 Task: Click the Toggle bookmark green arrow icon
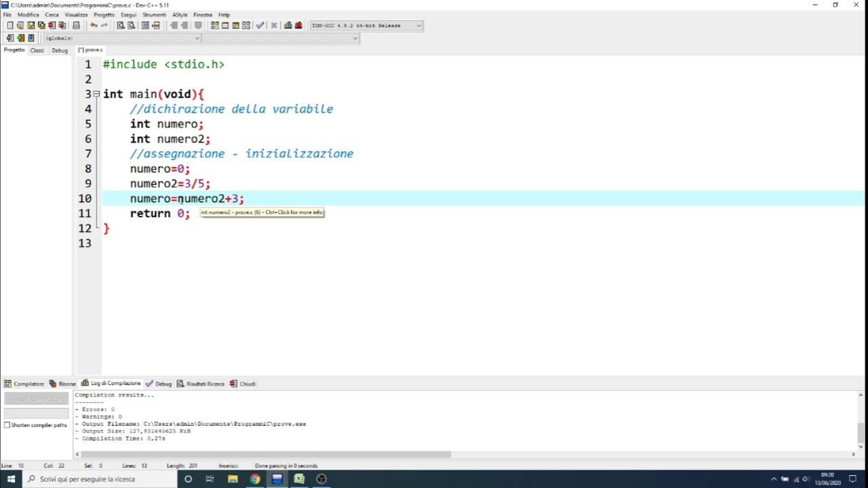coord(21,38)
